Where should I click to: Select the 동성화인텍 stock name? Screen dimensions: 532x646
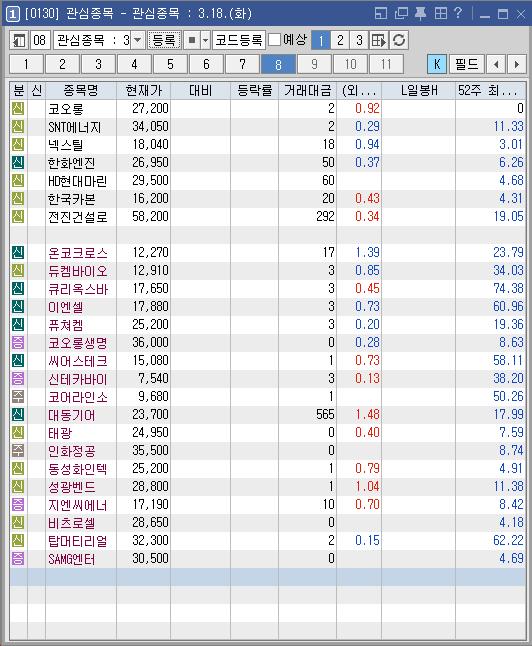coord(77,469)
